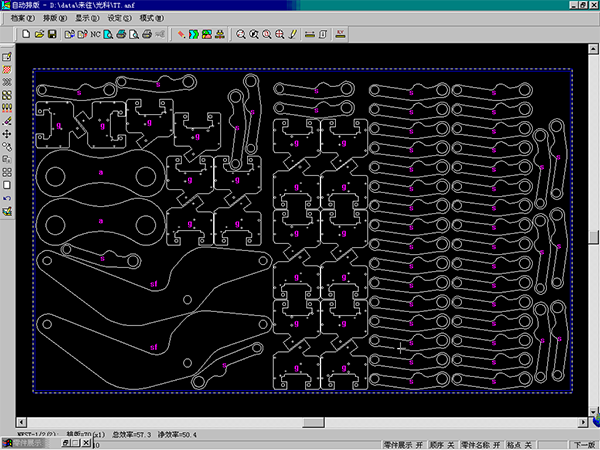The width and height of the screenshot is (600, 450).
Task: Click the blue undo arrow in left sidebar
Action: click(x=7, y=199)
